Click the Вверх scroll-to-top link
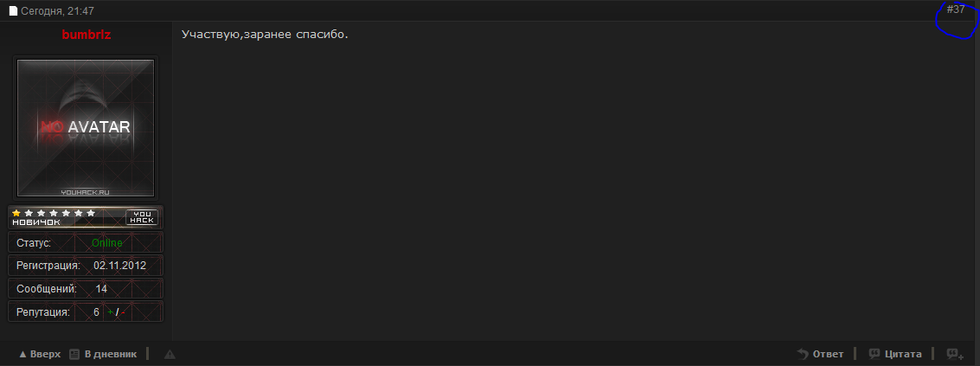The width and height of the screenshot is (980, 366). point(40,354)
